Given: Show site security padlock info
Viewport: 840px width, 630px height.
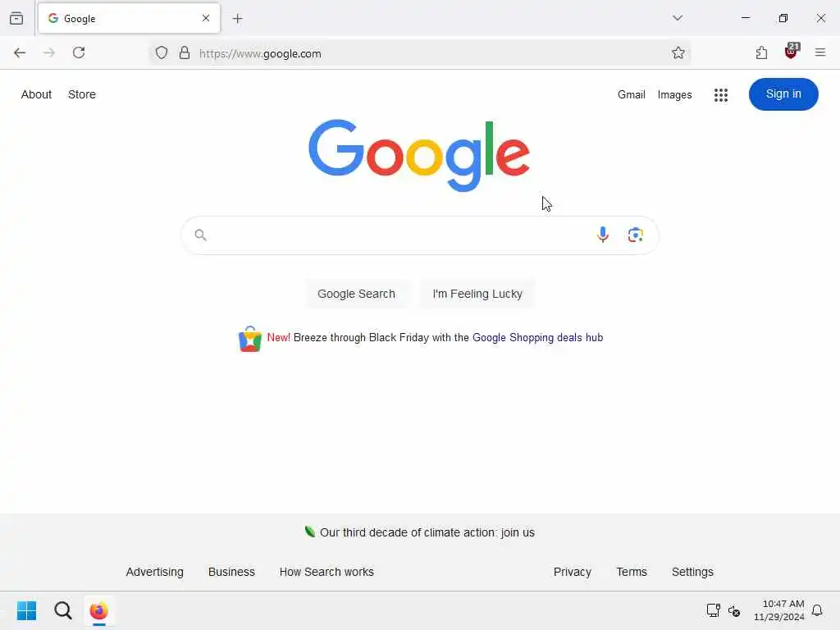Looking at the screenshot, I should (185, 52).
